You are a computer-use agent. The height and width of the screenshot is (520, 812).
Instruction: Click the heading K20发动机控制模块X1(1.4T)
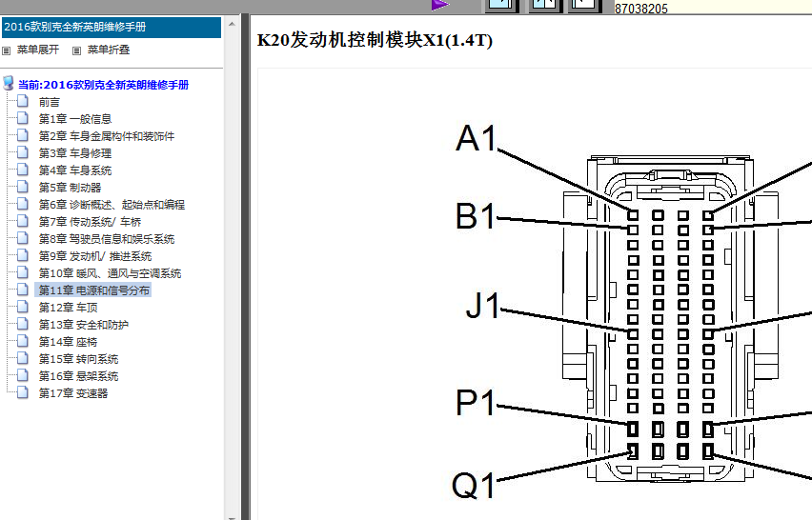click(x=375, y=40)
